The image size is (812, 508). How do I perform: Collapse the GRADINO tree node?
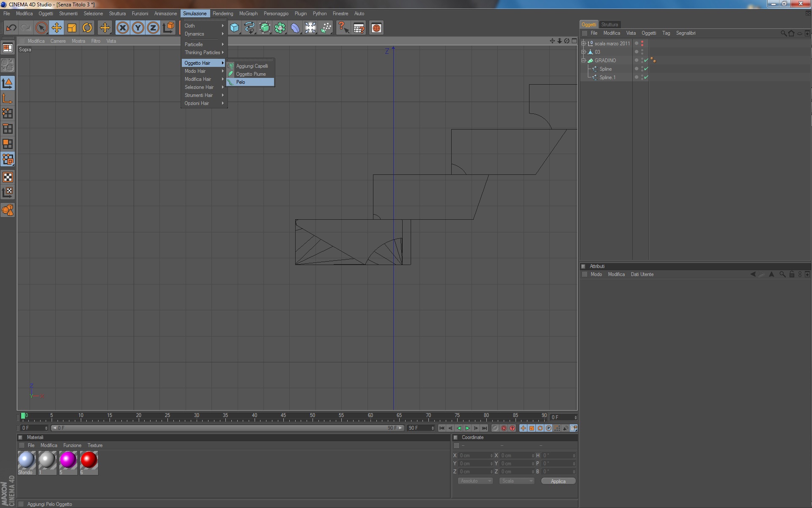pos(584,61)
